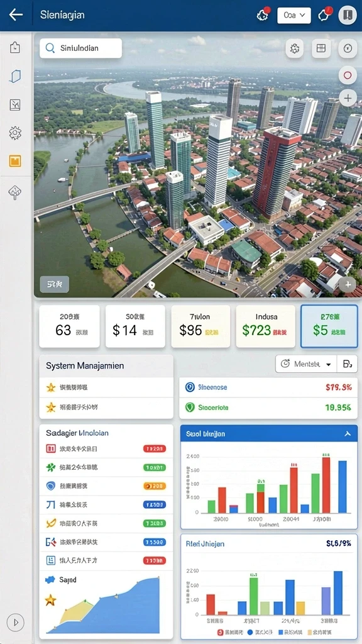
Task: Open the 'Oaa' dropdown in header
Action: 294,15
